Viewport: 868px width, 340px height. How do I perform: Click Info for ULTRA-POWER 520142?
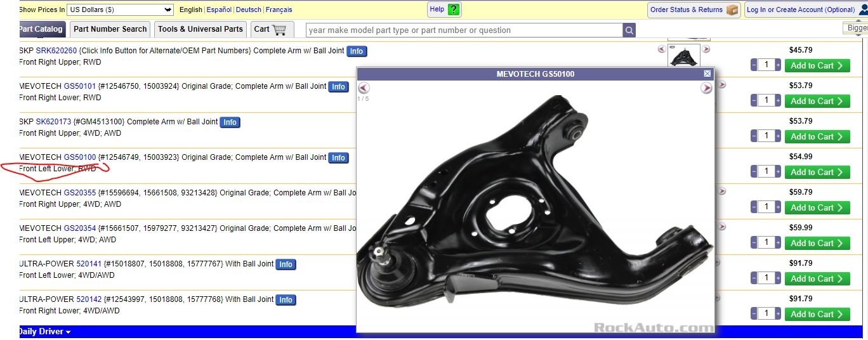click(286, 300)
